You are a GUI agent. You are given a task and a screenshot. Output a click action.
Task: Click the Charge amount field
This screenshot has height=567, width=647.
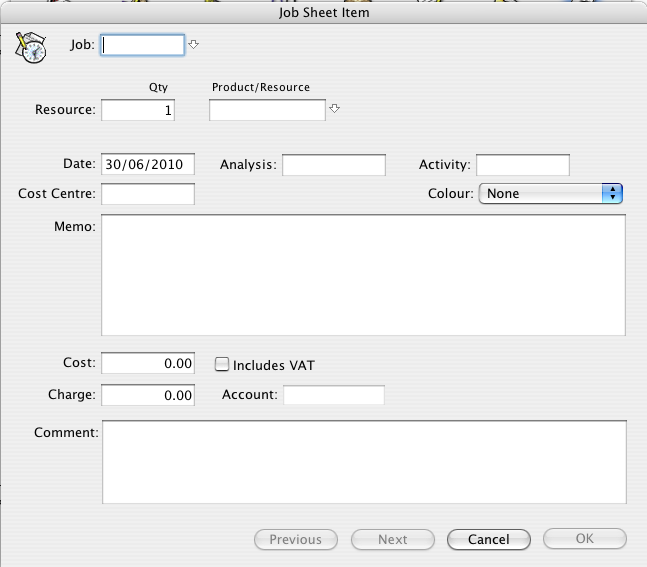point(148,395)
